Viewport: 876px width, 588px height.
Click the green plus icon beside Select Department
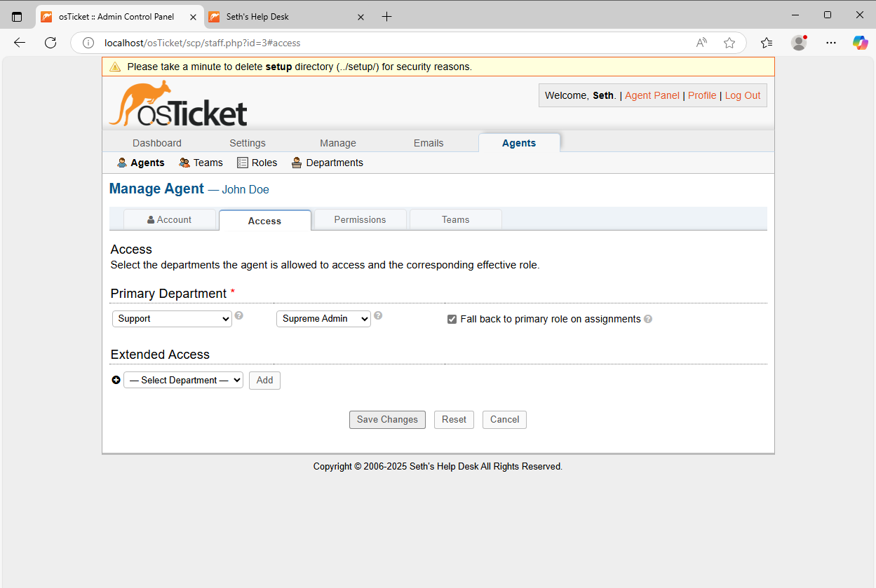click(116, 380)
